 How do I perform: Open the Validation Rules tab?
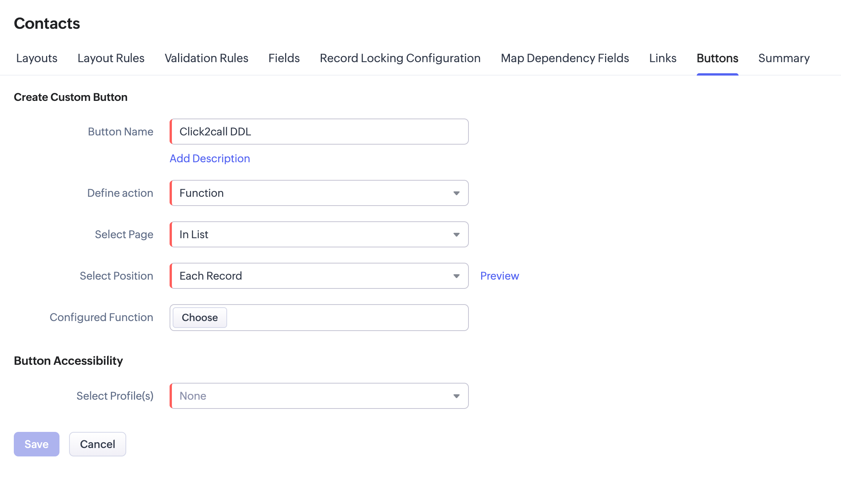pos(206,58)
